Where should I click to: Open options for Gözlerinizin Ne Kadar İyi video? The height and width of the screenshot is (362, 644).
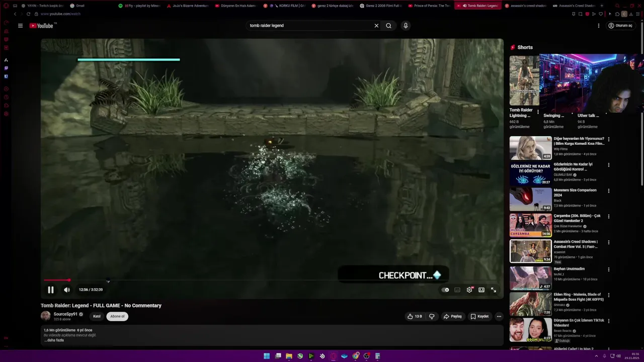[x=609, y=165]
